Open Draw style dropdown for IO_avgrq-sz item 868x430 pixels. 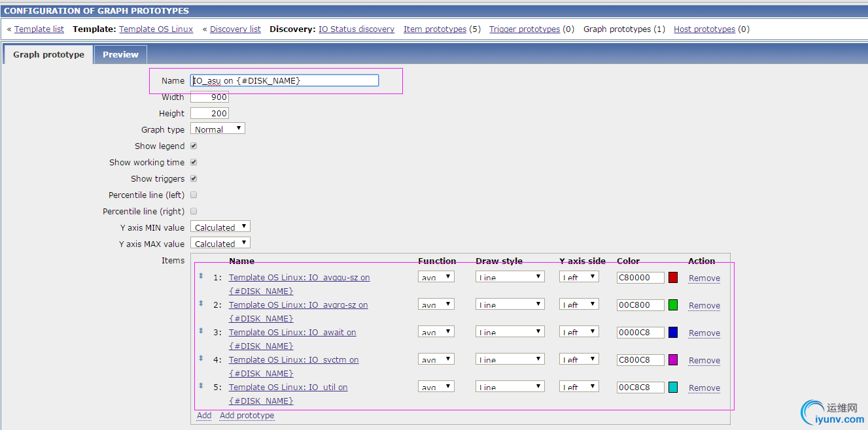(510, 305)
